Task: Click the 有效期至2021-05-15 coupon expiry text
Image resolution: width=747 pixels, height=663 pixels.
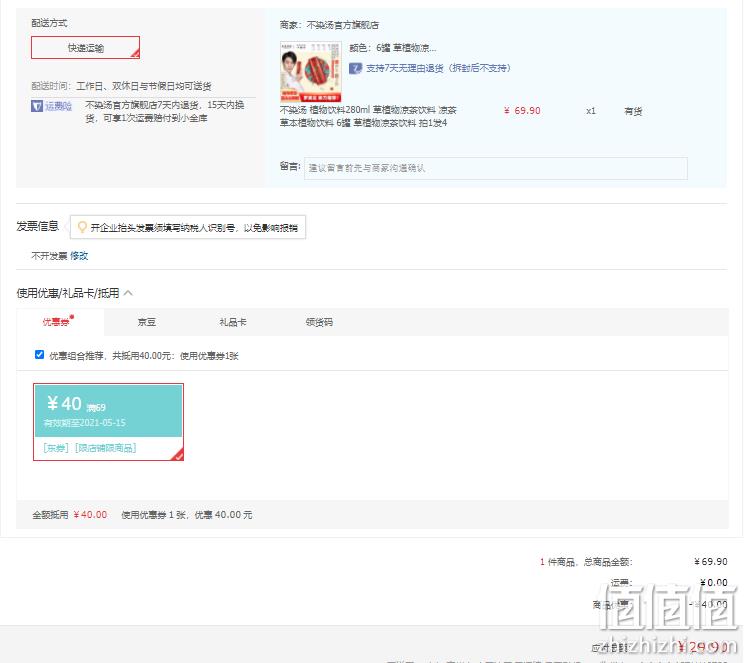Action: pyautogui.click(x=85, y=422)
